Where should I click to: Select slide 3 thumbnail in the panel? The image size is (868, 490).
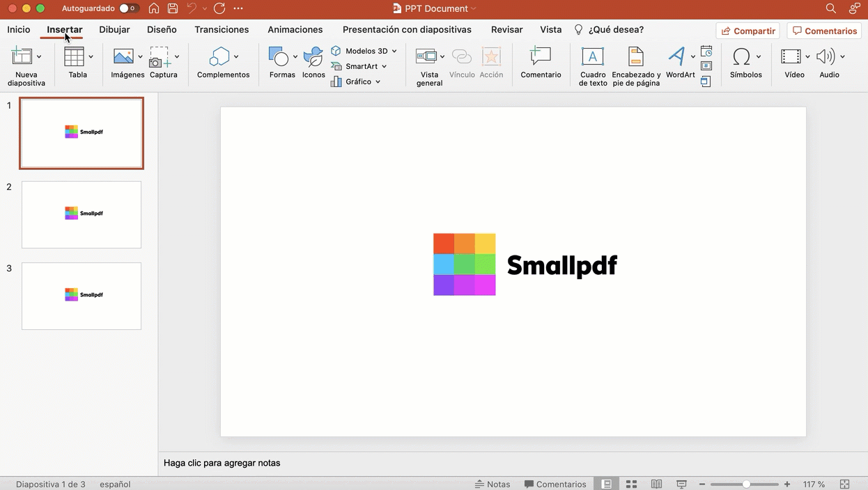(x=81, y=295)
